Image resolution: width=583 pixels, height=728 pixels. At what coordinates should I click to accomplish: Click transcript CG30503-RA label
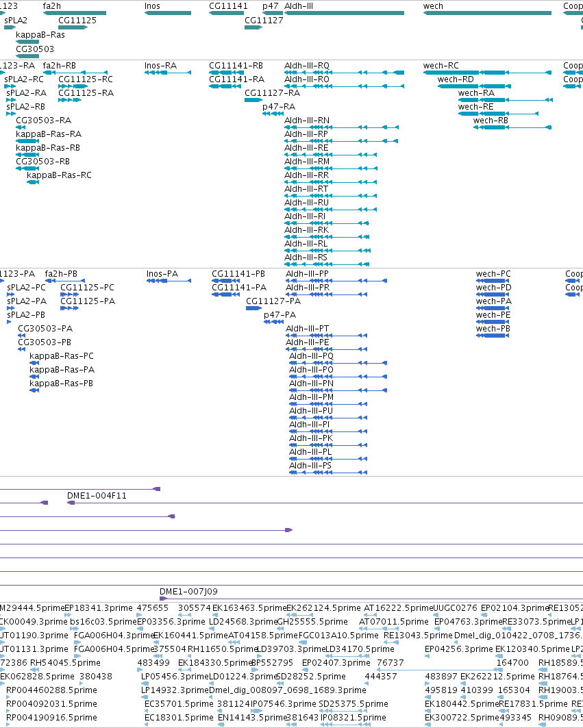point(44,121)
